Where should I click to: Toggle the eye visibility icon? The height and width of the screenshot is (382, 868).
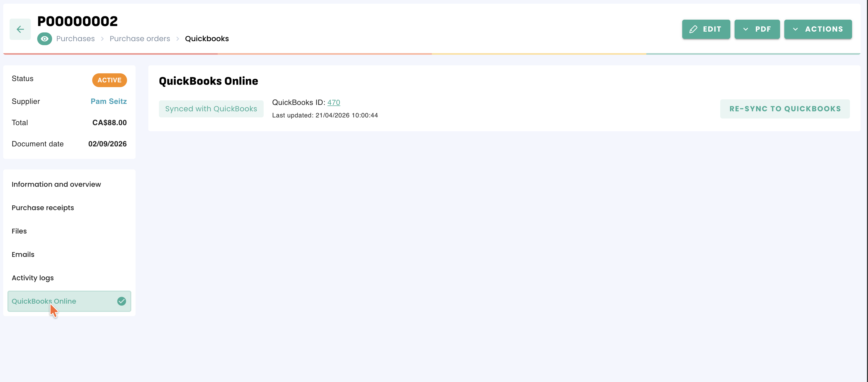[x=44, y=39]
